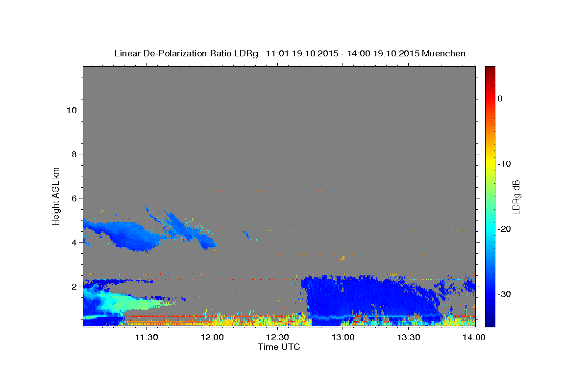This screenshot has width=588, height=392.
Task: Click the dark red top of the colorbar
Action: click(x=490, y=70)
